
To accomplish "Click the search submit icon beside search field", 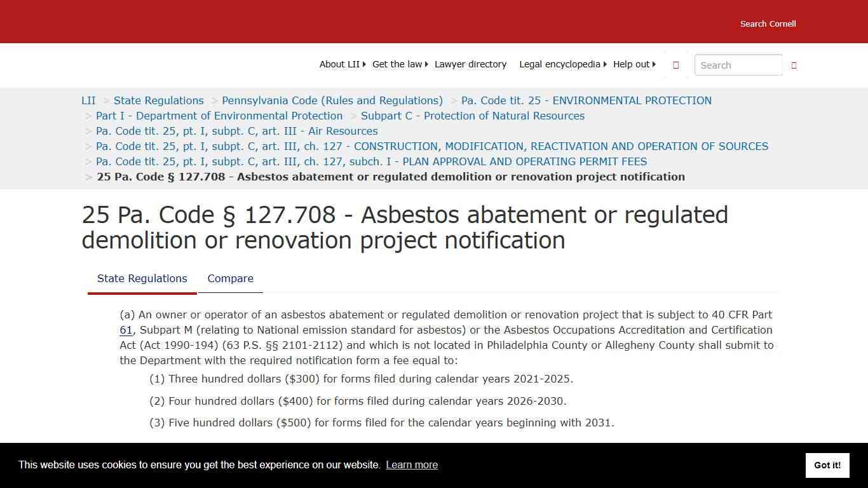I will pos(793,65).
